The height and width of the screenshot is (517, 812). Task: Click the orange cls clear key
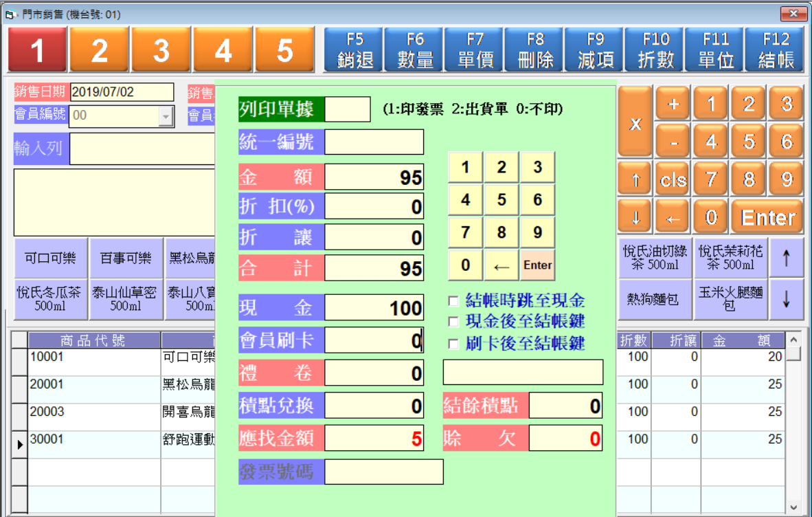(673, 180)
